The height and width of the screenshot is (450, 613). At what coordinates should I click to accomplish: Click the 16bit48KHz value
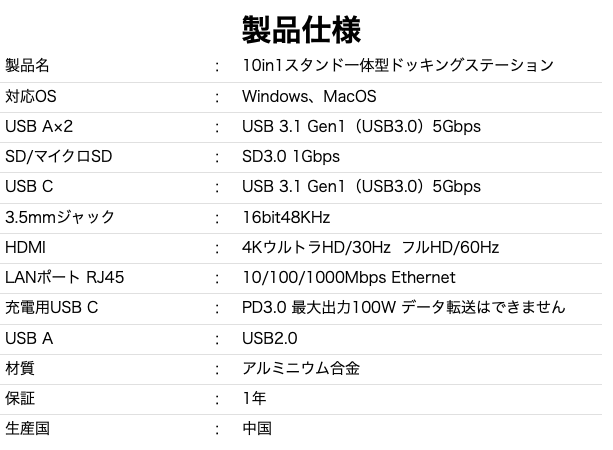tap(286, 217)
